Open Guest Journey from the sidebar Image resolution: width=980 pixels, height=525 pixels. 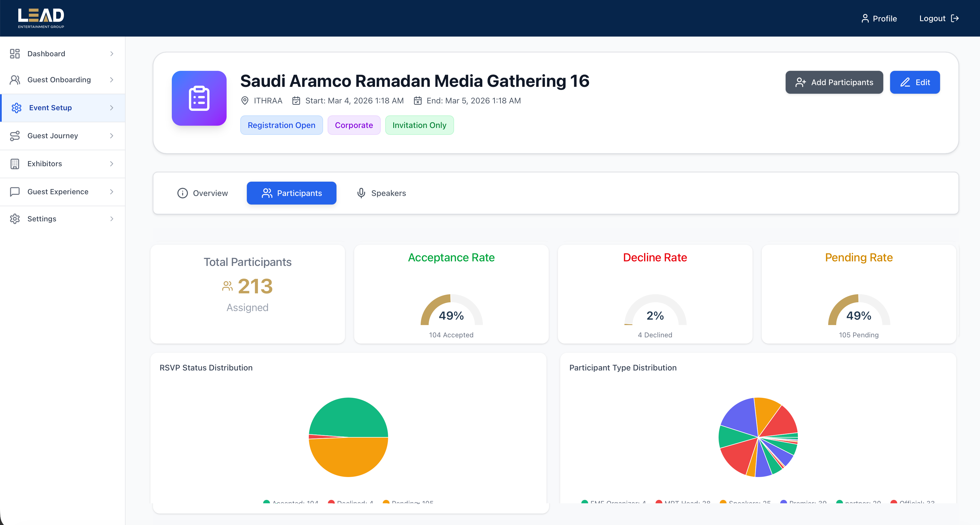(x=15, y=135)
